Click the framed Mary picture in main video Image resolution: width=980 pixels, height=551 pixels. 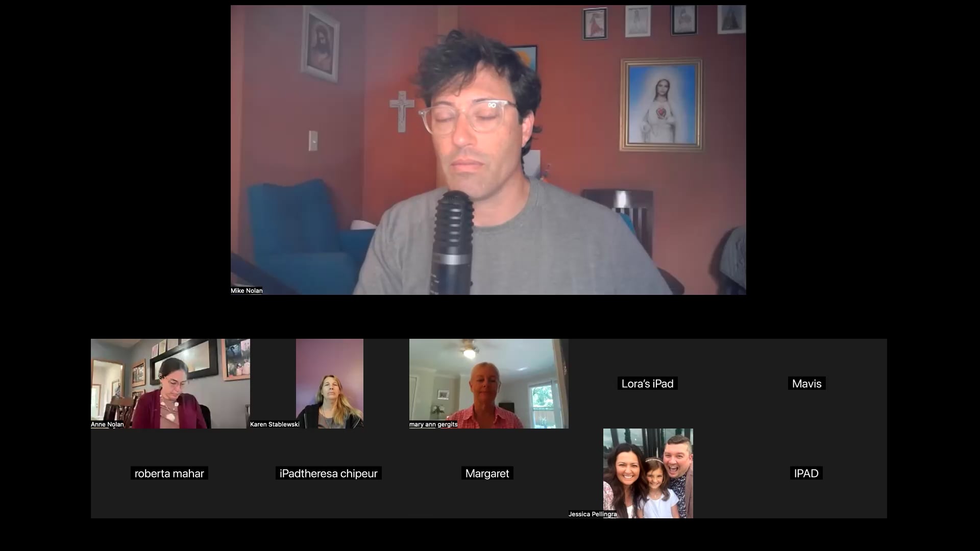[x=661, y=105]
